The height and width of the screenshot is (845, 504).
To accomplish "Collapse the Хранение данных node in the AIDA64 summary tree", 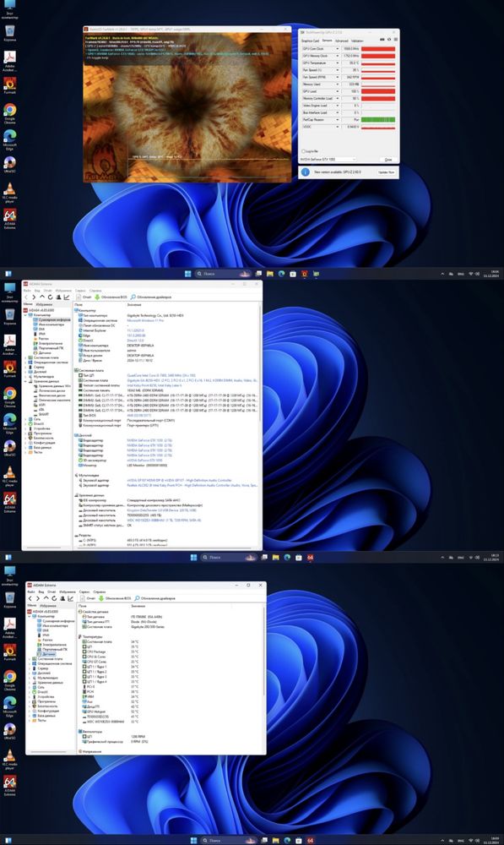I will click(25, 382).
